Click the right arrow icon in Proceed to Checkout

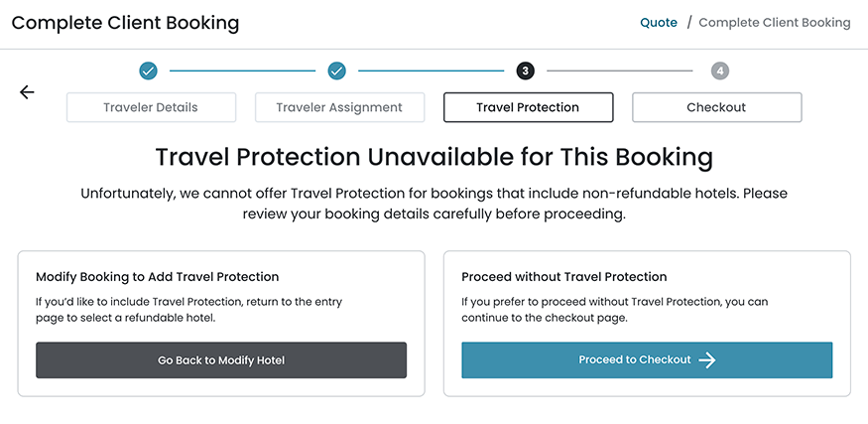(x=706, y=360)
